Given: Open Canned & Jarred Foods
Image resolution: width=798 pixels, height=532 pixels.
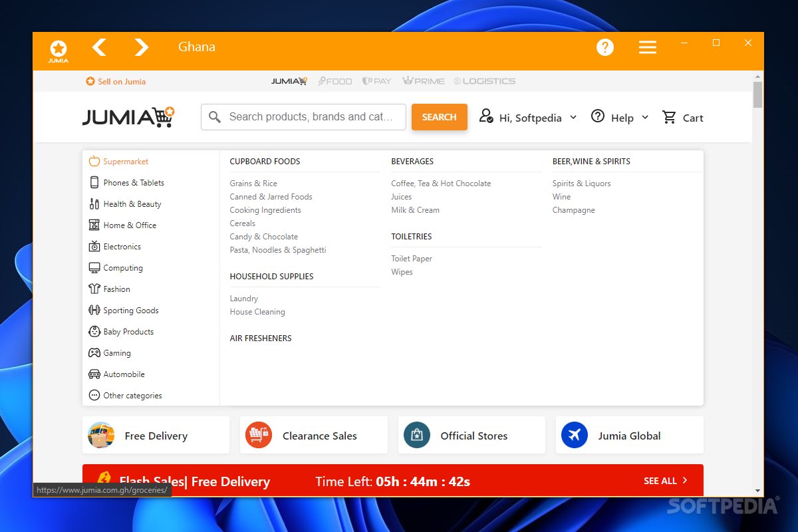Looking at the screenshot, I should coord(271,197).
